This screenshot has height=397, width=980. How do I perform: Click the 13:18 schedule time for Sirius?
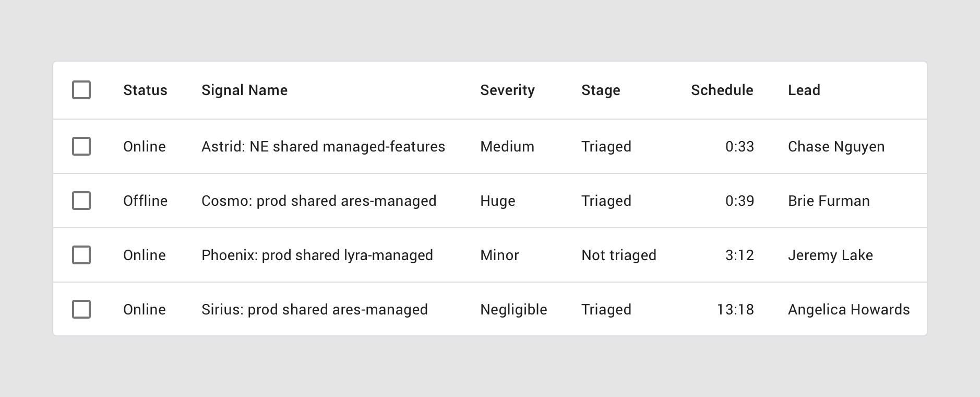pyautogui.click(x=736, y=309)
